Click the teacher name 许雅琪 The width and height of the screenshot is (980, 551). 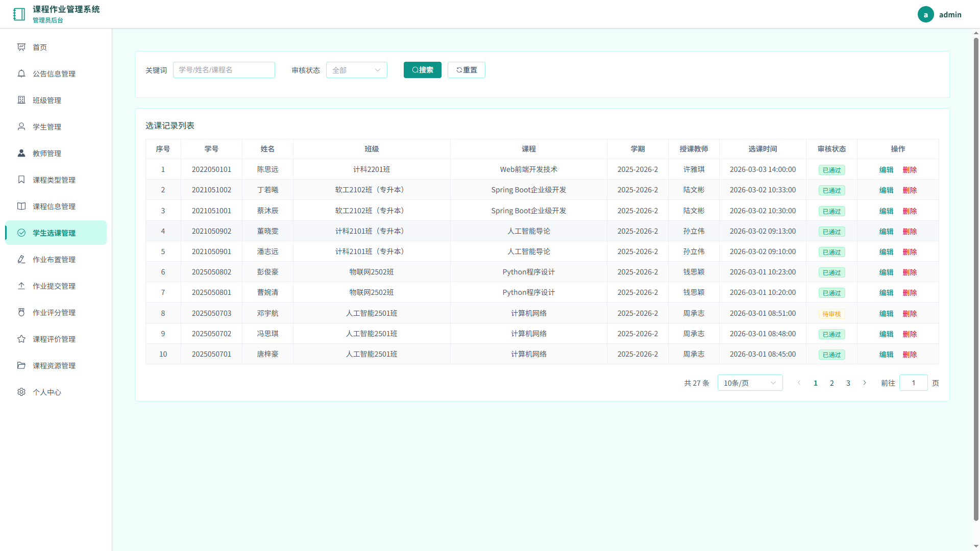click(694, 169)
